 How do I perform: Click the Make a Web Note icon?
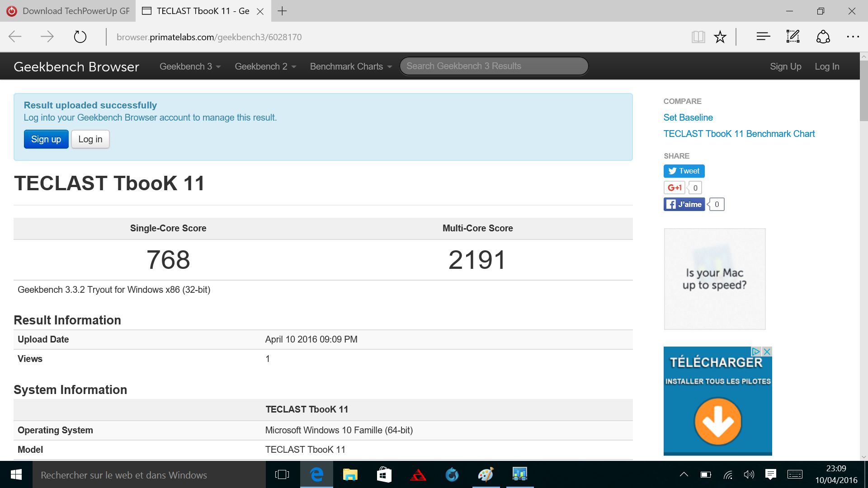793,37
